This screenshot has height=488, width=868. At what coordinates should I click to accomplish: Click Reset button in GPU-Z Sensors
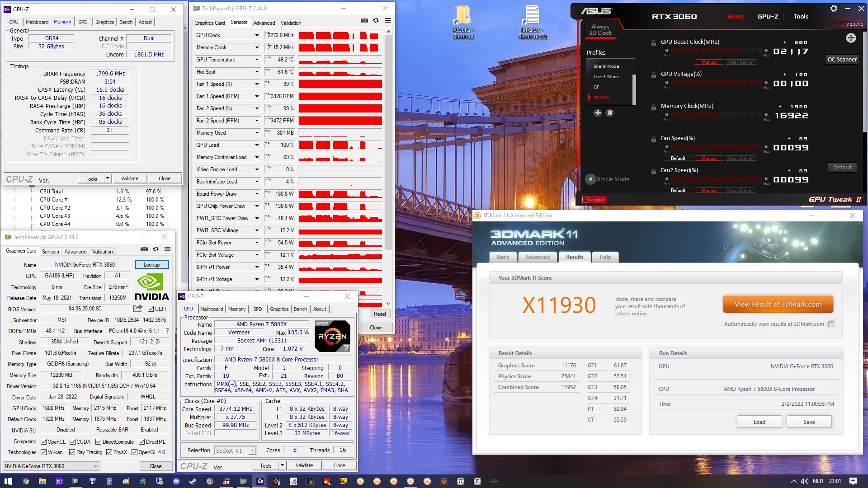[380, 314]
